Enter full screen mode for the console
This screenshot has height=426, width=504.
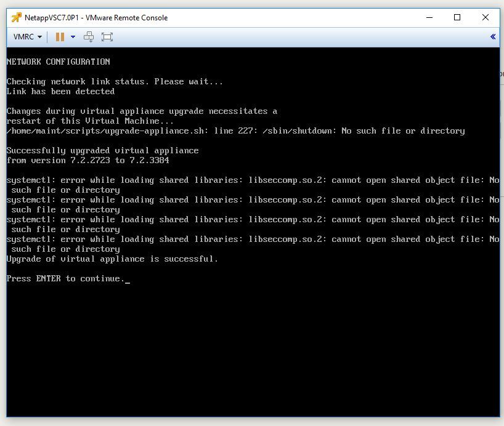(107, 37)
